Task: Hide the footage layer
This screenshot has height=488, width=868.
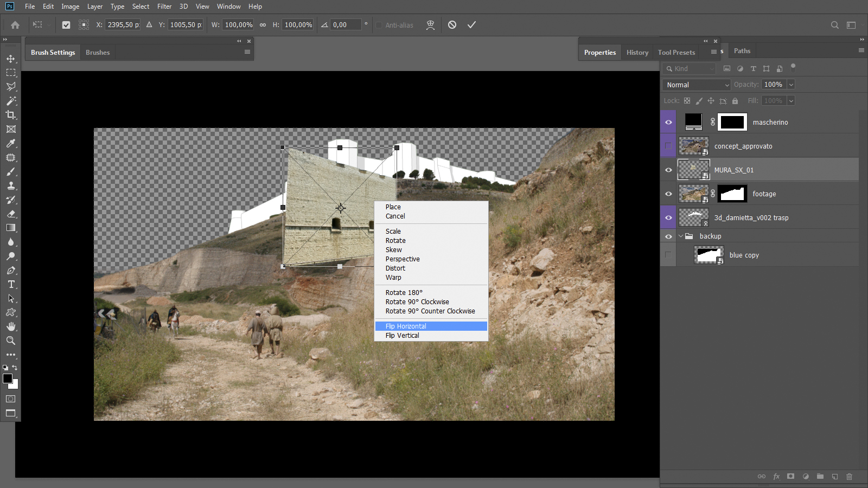Action: pos(668,194)
